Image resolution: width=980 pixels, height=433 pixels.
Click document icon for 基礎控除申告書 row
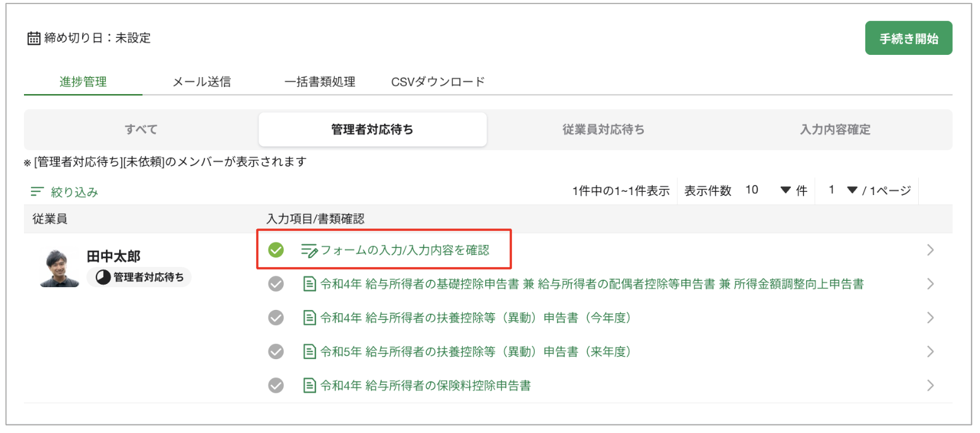point(310,284)
